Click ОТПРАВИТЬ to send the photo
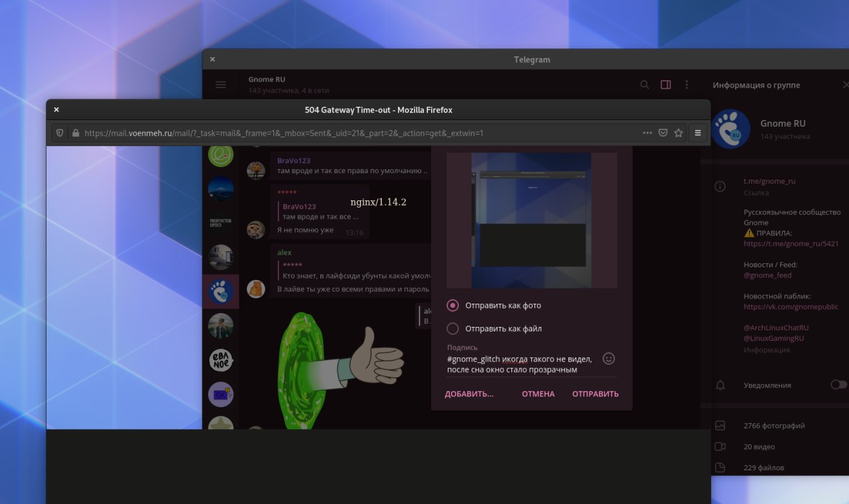Viewport: 849px width, 504px height. coord(596,394)
